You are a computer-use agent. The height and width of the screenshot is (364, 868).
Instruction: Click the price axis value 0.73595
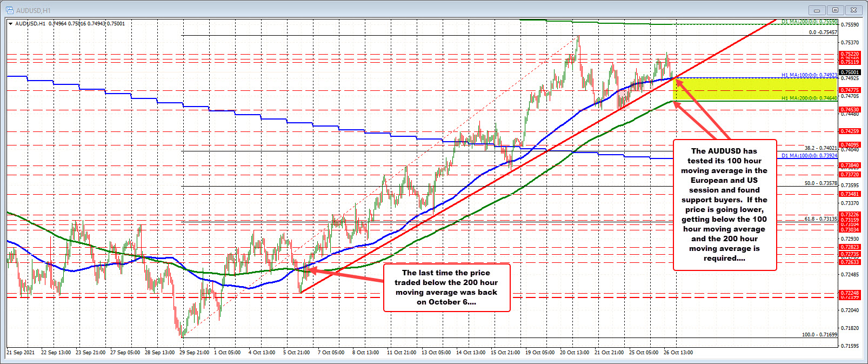850,186
